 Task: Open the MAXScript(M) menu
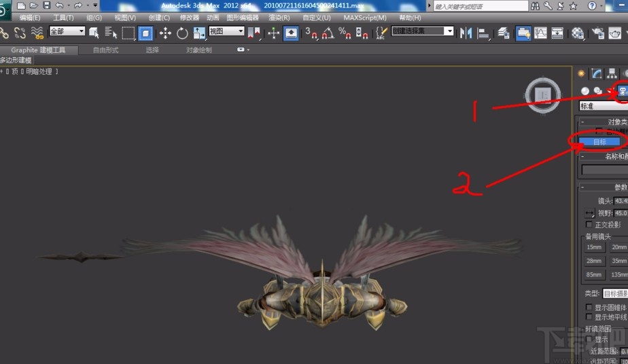[x=365, y=18]
